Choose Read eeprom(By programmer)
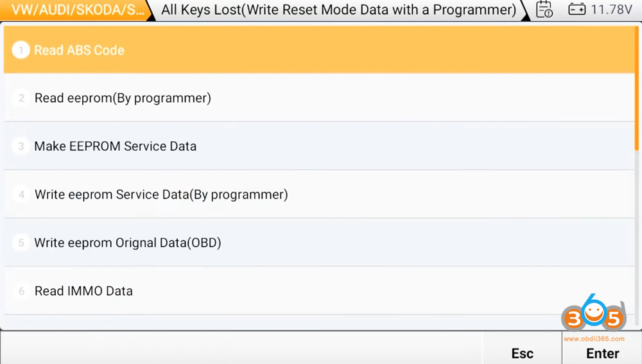Image resolution: width=642 pixels, height=364 pixels. pos(123,98)
